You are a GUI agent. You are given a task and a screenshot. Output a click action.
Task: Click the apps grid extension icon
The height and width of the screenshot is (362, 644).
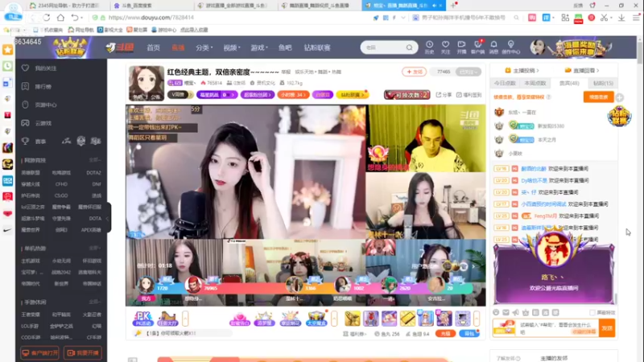[565, 18]
